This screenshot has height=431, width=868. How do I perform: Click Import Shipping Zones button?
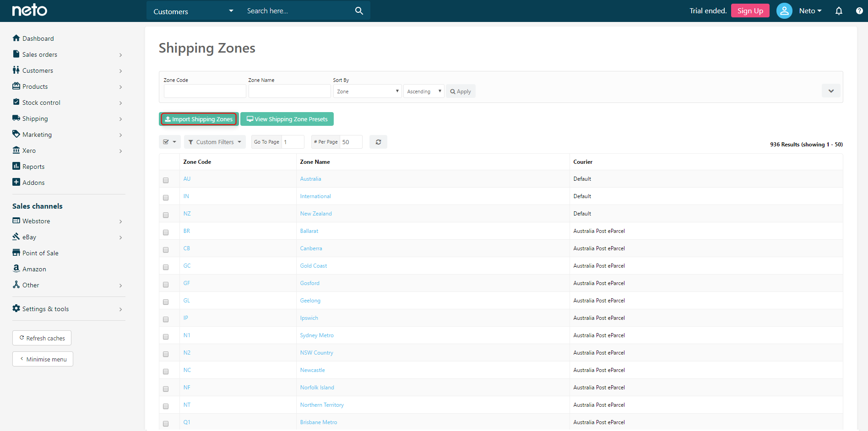[199, 119]
